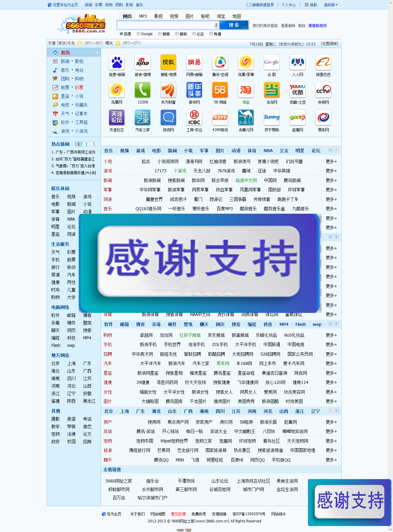Image resolution: width=393 pixels, height=532 pixels.
Task: Open the 高级版 dropdown
Action: (331, 5)
